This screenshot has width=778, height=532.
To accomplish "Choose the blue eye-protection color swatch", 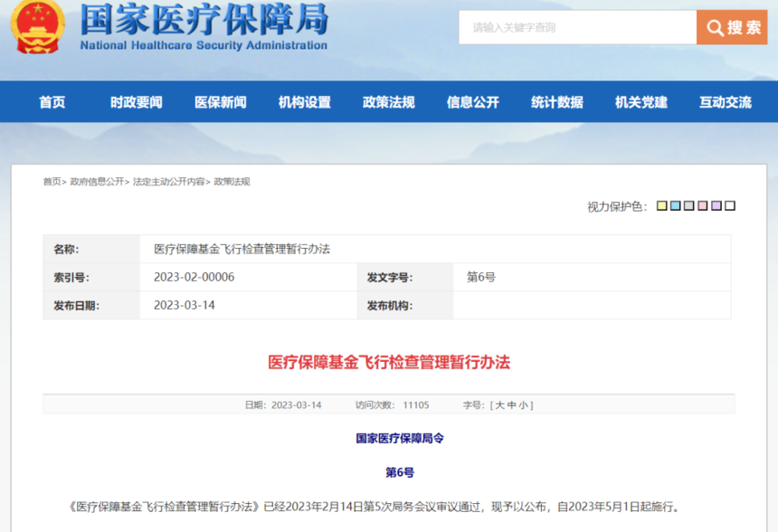I will (676, 206).
